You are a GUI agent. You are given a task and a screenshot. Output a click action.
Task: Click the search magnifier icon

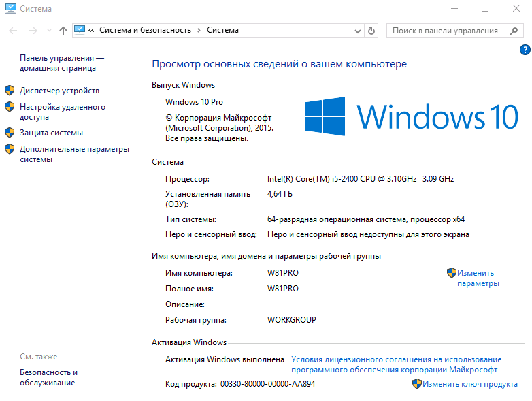514,31
